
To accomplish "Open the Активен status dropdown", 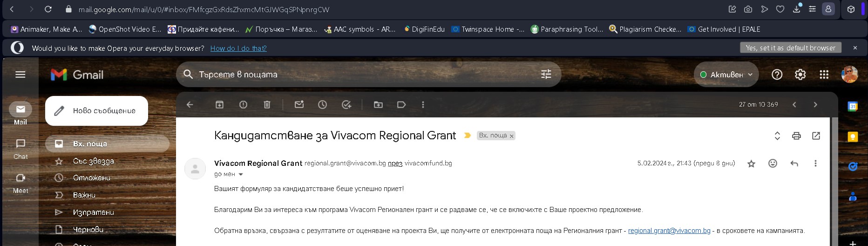I will pyautogui.click(x=726, y=75).
